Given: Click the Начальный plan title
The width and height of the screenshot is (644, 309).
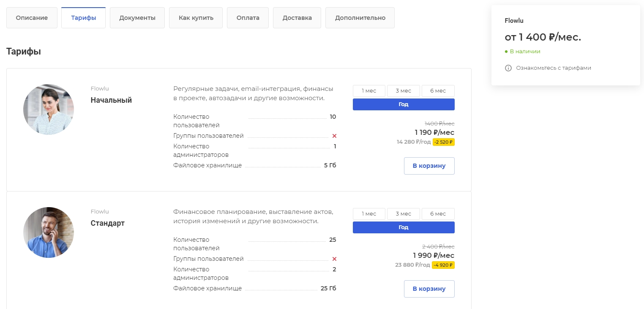Looking at the screenshot, I should coord(111,100).
